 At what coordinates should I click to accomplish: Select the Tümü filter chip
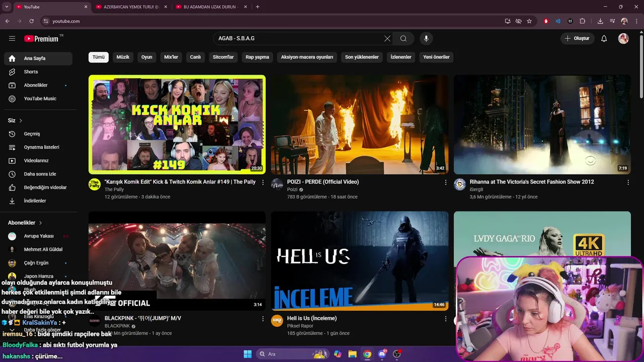pos(99,57)
